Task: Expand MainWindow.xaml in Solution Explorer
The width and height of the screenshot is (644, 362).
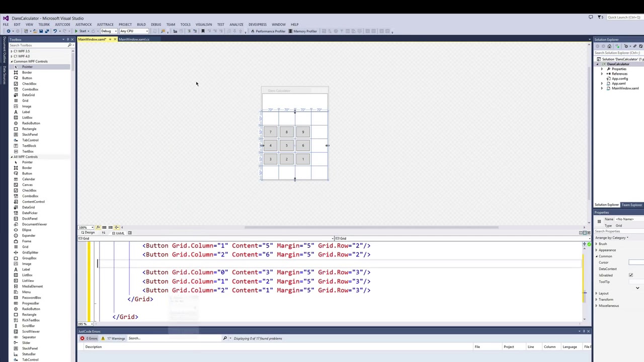Action: point(602,88)
